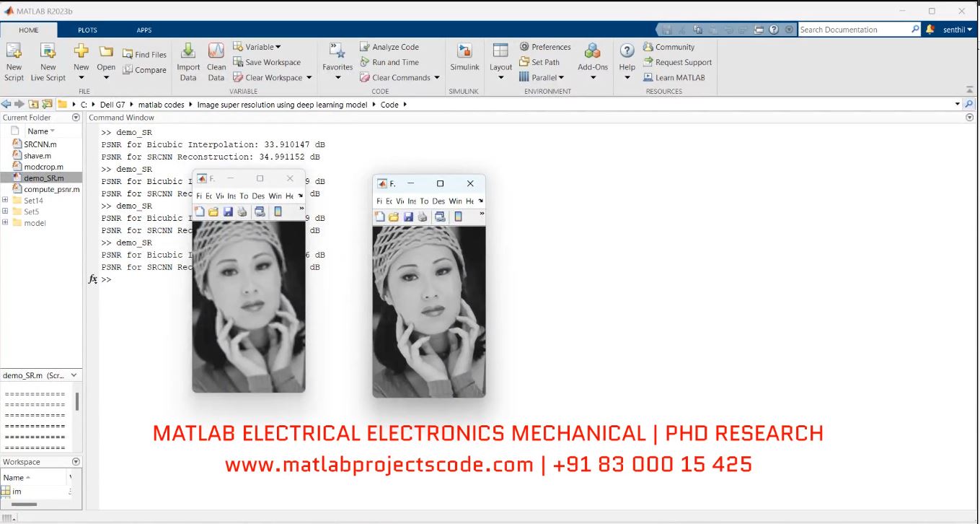Select the SRCNN.m file
The height and width of the screenshot is (524, 980).
click(40, 144)
